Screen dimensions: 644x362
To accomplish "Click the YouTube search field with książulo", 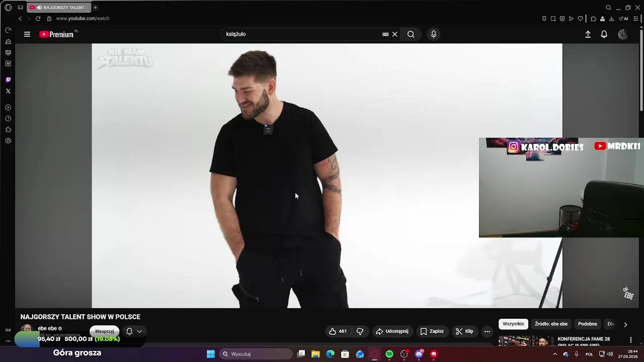I will (x=302, y=34).
